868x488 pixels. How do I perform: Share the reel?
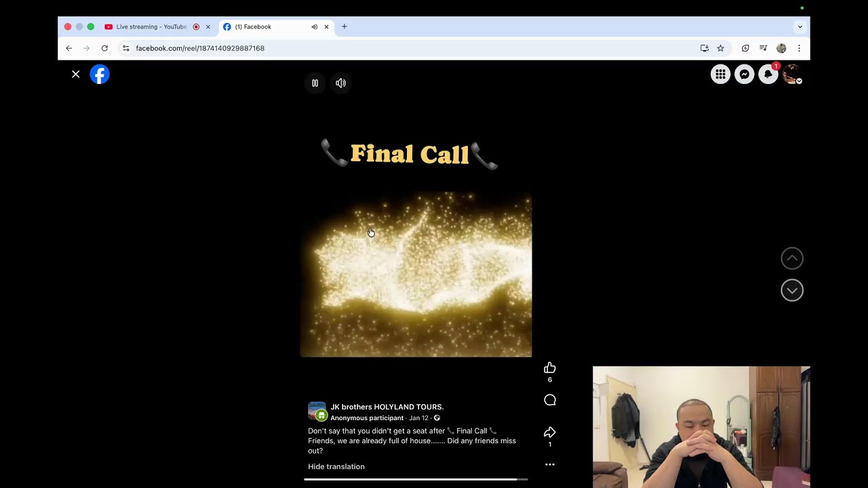[x=550, y=432]
